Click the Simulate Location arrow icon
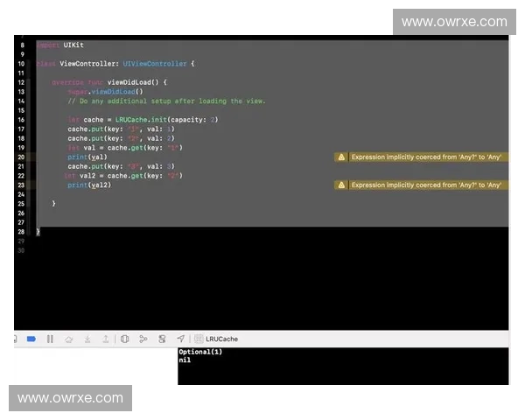525x420 pixels. point(181,339)
